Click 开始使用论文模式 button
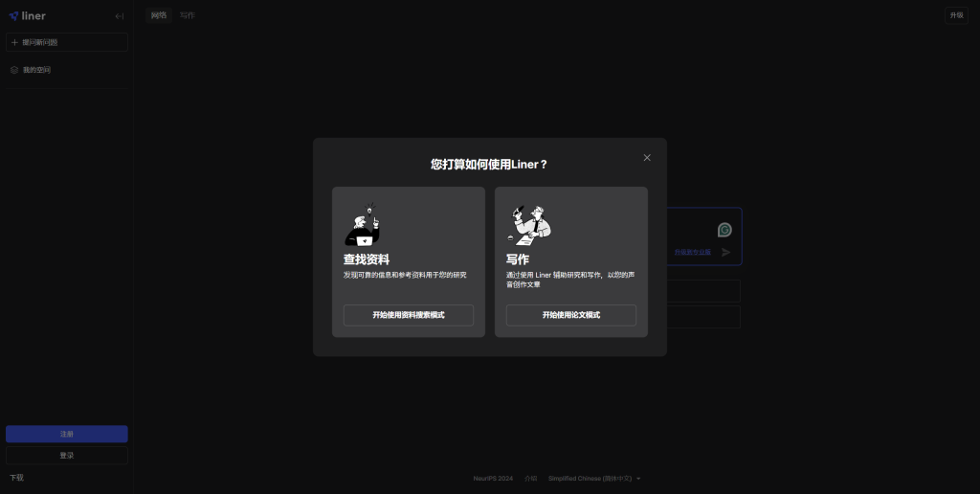 point(571,315)
